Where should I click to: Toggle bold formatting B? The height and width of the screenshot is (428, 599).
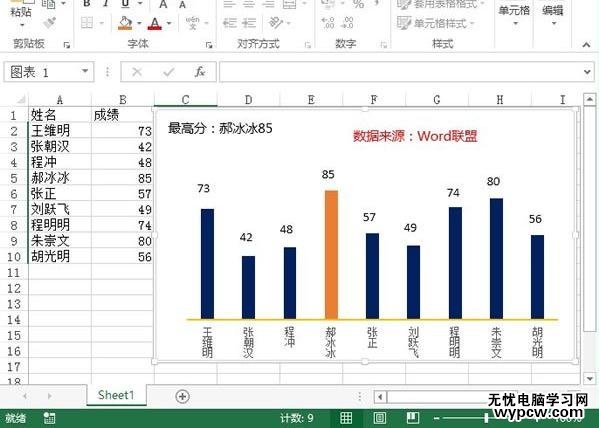[87, 3]
